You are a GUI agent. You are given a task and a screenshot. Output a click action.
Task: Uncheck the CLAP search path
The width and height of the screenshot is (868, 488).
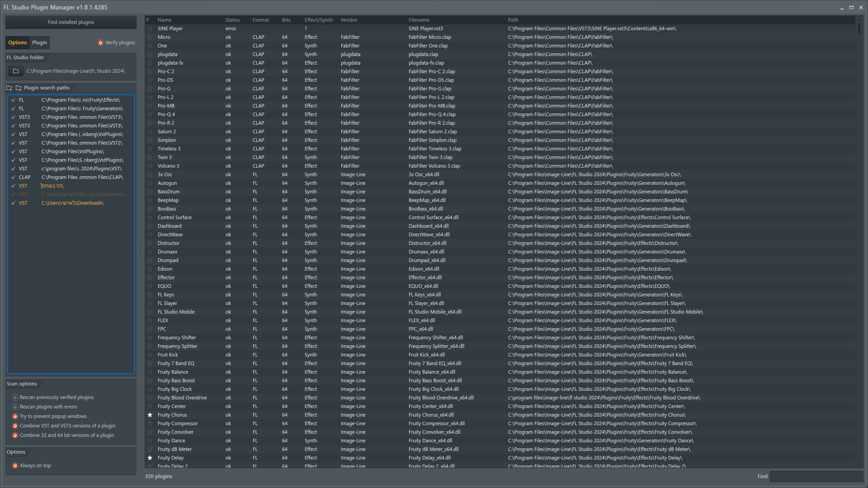tap(13, 177)
